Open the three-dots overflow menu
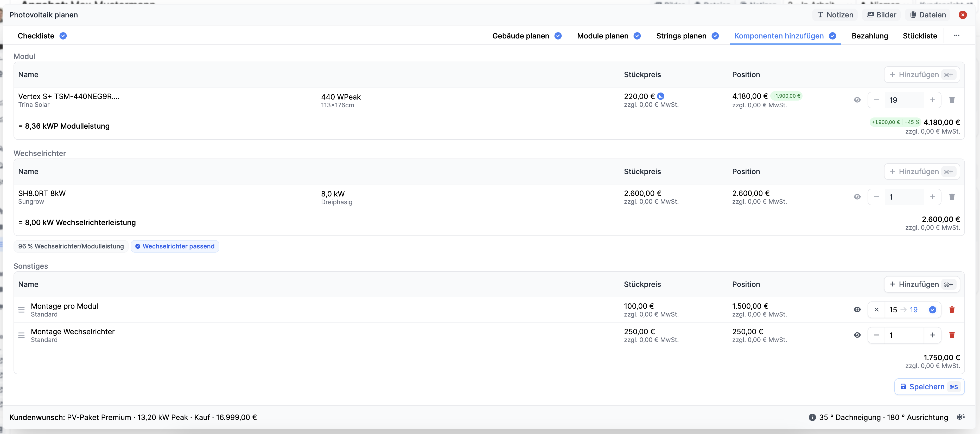Viewport: 980px width, 434px height. [x=956, y=36]
